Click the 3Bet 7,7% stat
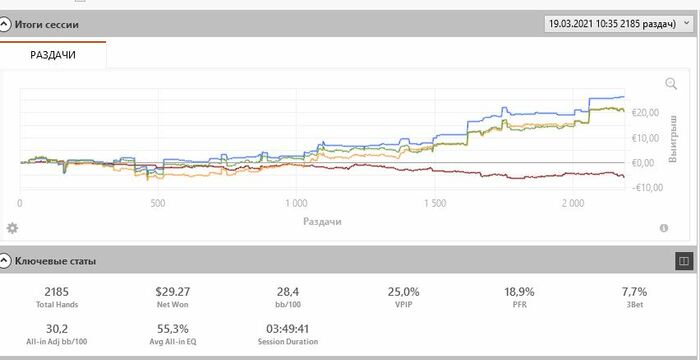This screenshot has width=700, height=360. (x=634, y=297)
